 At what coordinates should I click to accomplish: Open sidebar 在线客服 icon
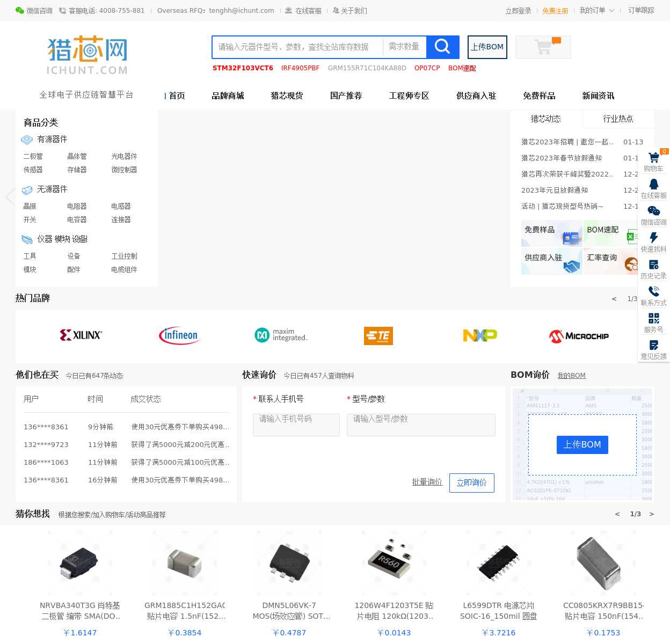click(653, 184)
